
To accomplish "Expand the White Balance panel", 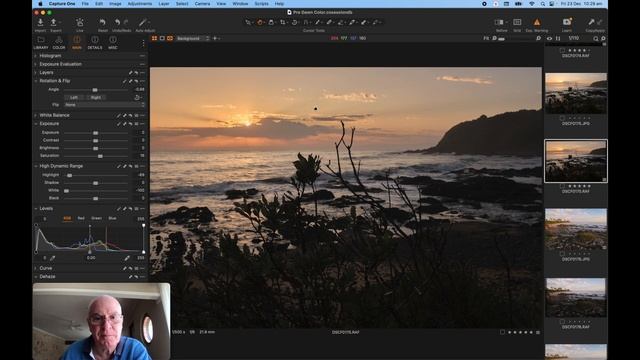I will pyautogui.click(x=36, y=116).
